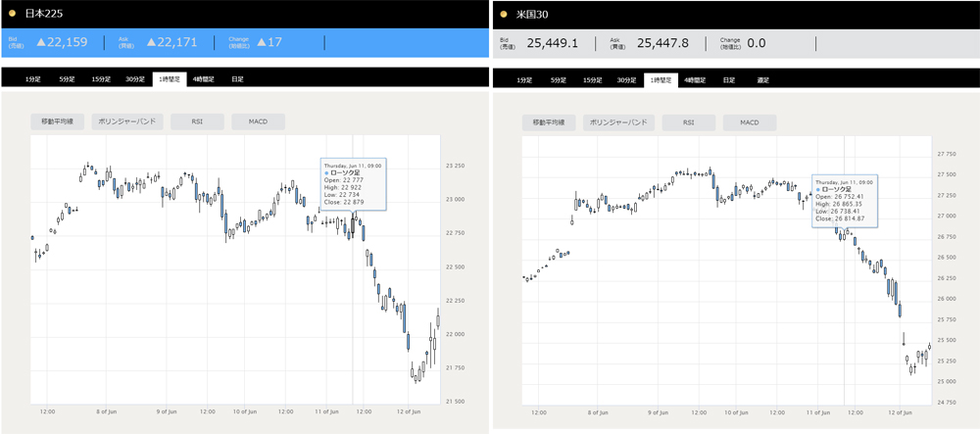Click the up-triangle next to 日本225 Ask 22,171
The image size is (980, 434).
[x=152, y=42]
